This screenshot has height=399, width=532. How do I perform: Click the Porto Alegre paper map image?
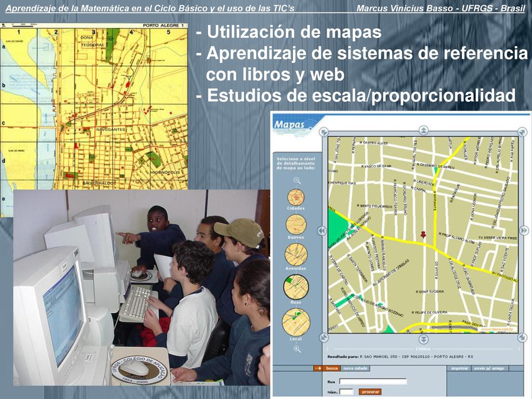click(x=94, y=106)
